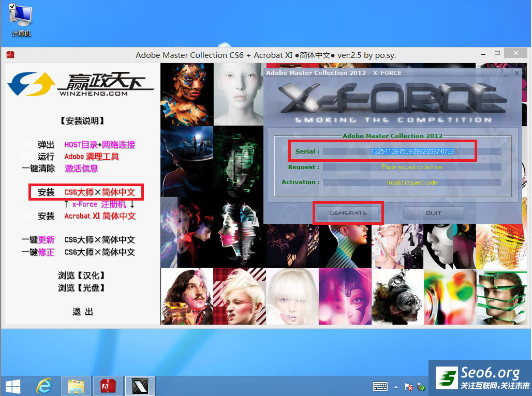Switch to the Adobe installer taskbar icon
The image size is (532, 396).
click(108, 386)
